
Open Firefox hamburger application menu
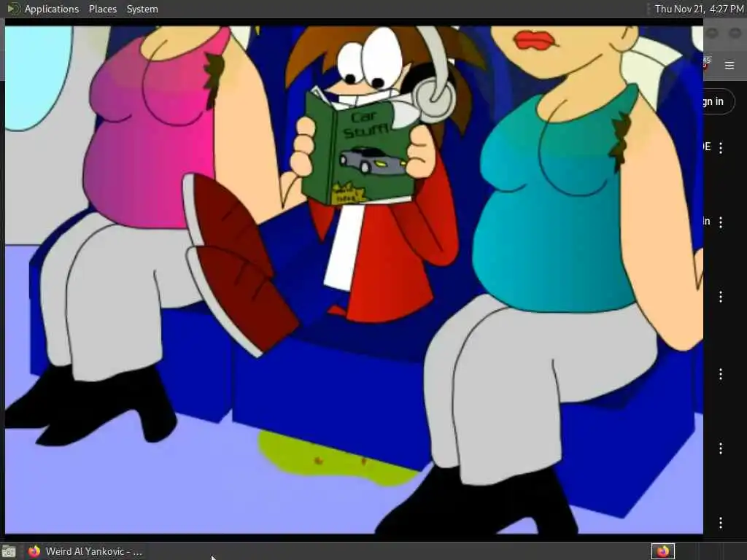click(x=729, y=65)
